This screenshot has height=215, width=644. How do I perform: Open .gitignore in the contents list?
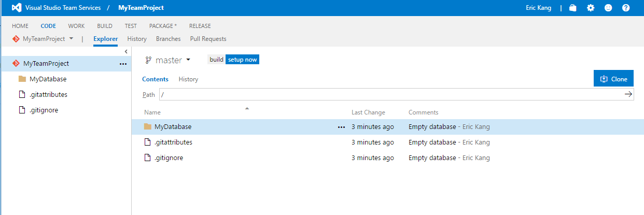[x=169, y=158]
